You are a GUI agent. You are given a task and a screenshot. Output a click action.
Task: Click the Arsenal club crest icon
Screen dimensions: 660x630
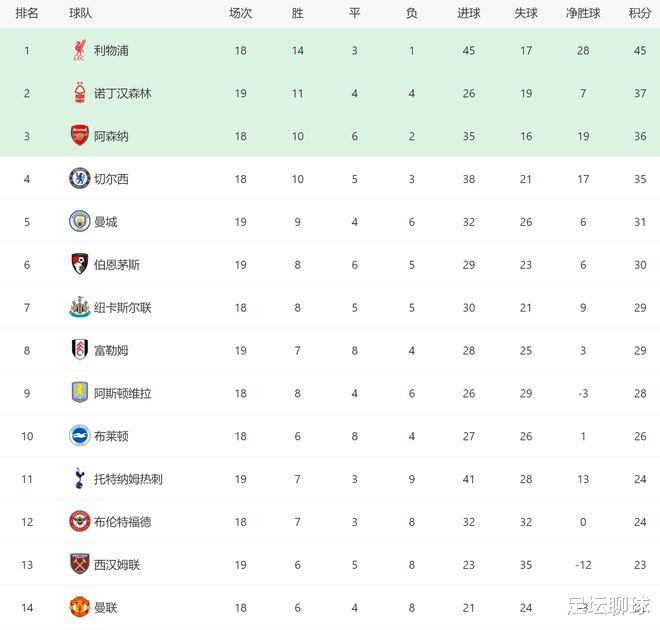click(x=80, y=136)
